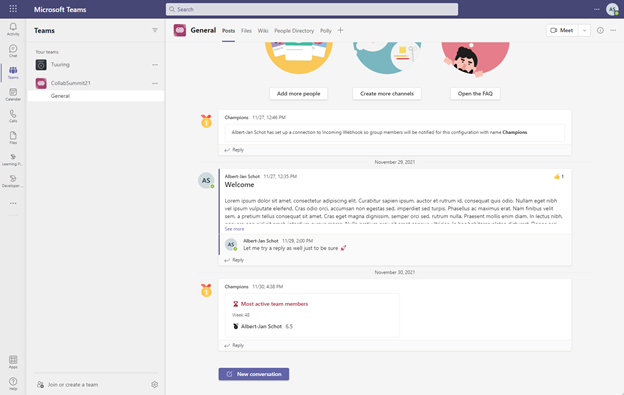Click the Search input field
The image size is (624, 395).
click(312, 9)
